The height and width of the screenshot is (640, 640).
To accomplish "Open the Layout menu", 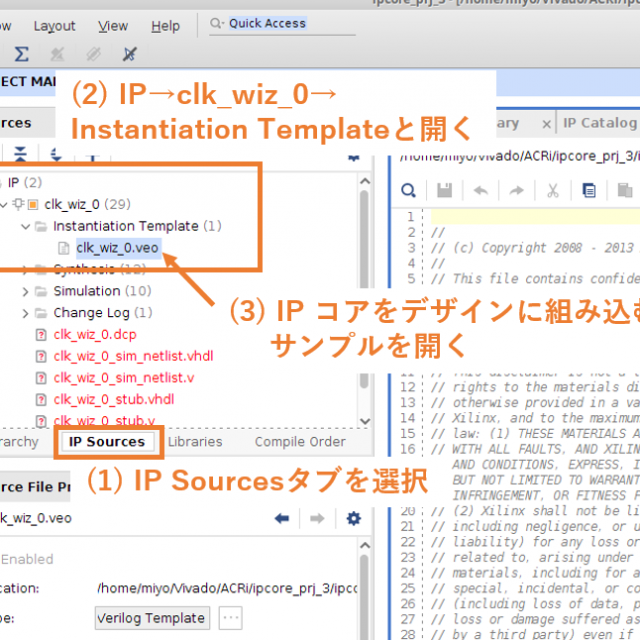I will (54, 26).
